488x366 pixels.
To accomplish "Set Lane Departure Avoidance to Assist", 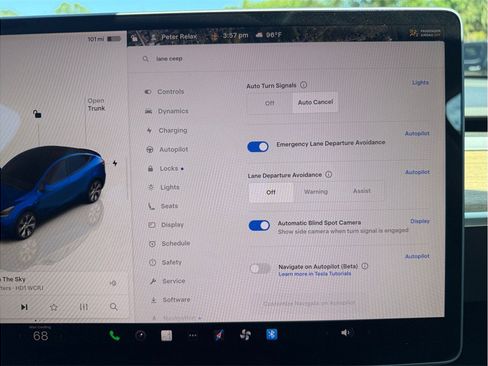I will pos(362,191).
